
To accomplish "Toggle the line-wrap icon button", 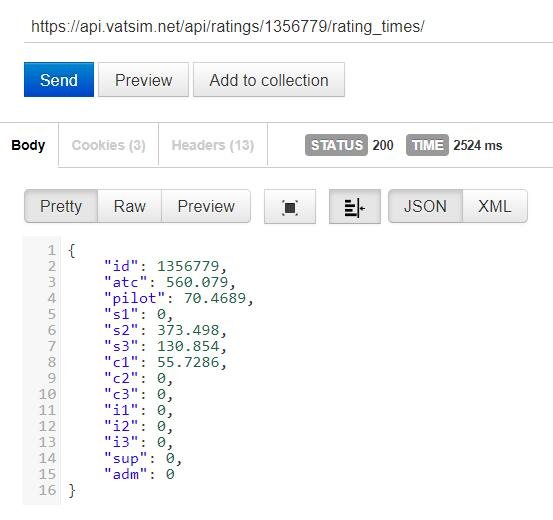I will [x=354, y=207].
